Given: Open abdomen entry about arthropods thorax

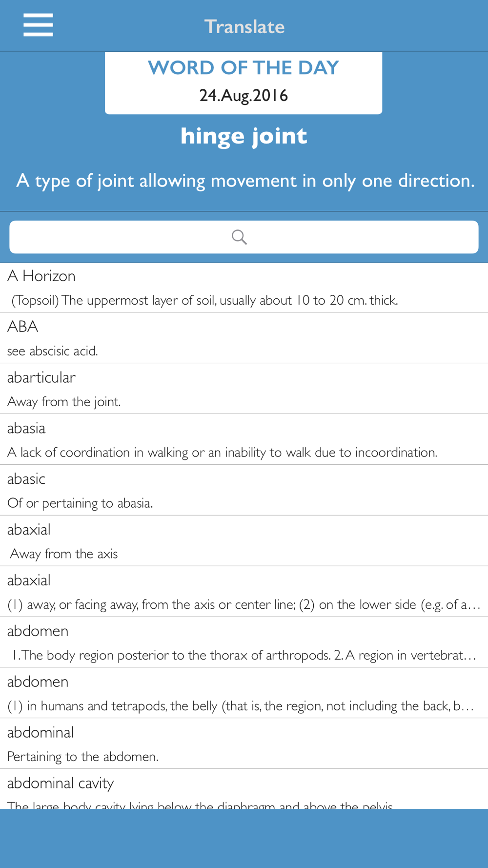Looking at the screenshot, I should tap(244, 642).
